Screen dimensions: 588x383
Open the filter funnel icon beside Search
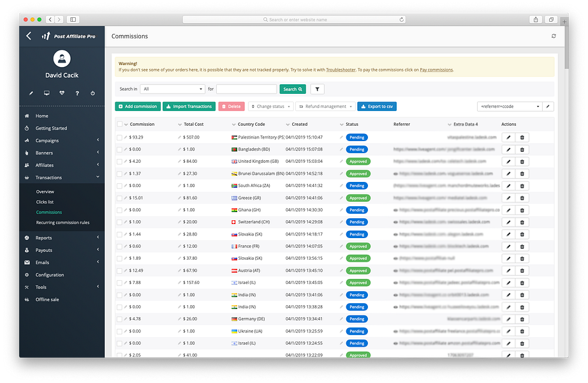317,89
